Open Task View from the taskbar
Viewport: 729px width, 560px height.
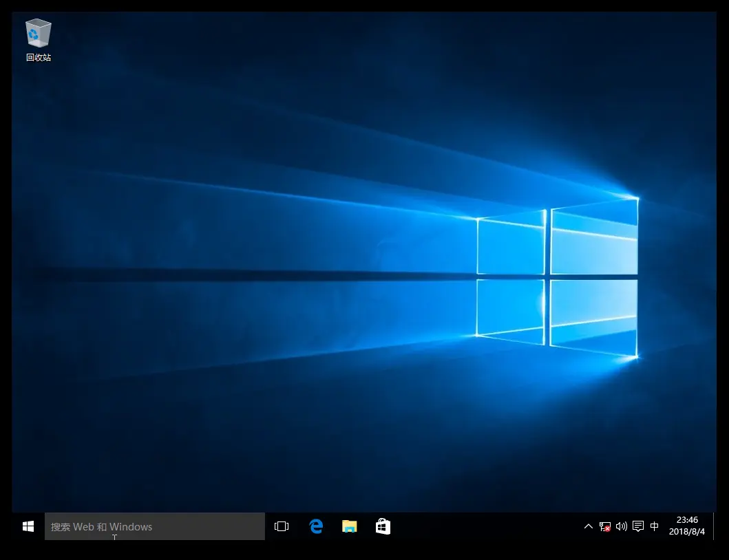282,526
